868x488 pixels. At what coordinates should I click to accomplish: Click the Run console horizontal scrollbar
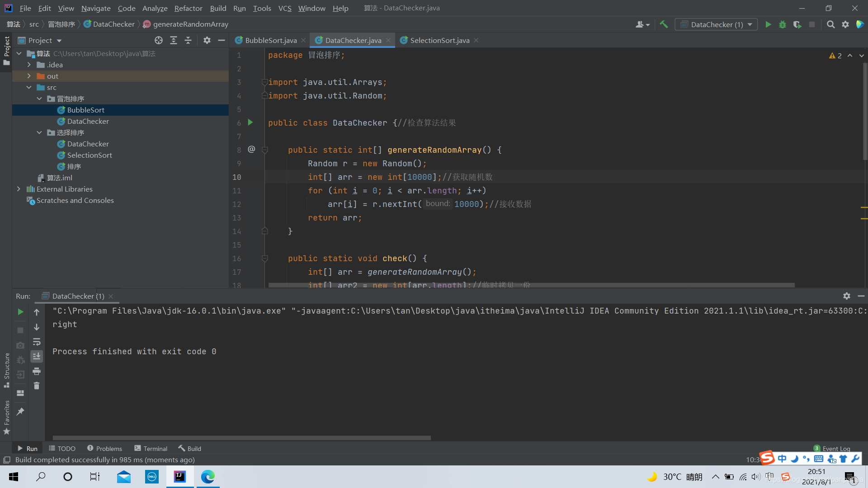tap(242, 437)
